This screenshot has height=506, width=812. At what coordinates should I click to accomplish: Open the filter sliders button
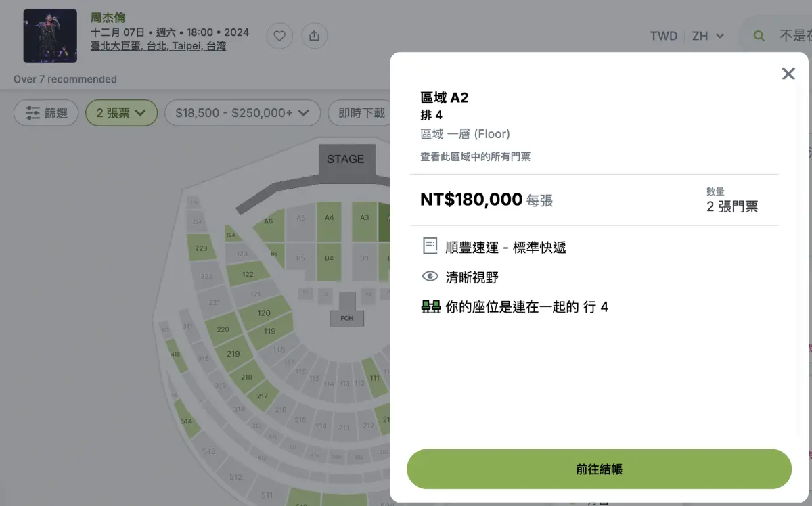click(46, 113)
